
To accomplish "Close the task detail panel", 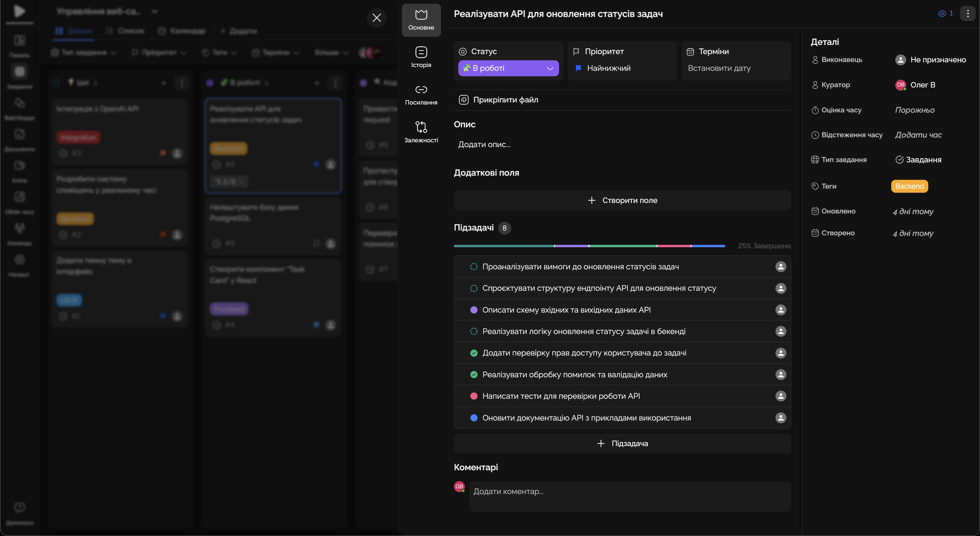I will [x=376, y=18].
